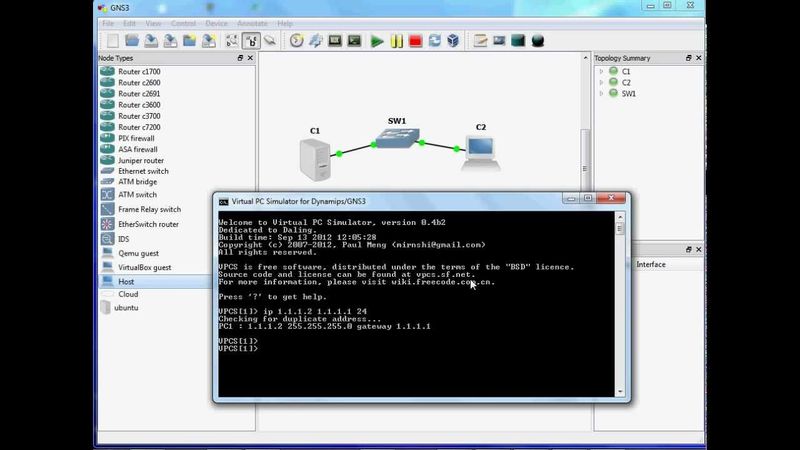The image size is (800, 450).
Task: Undock the Node Types panel
Action: 240,58
